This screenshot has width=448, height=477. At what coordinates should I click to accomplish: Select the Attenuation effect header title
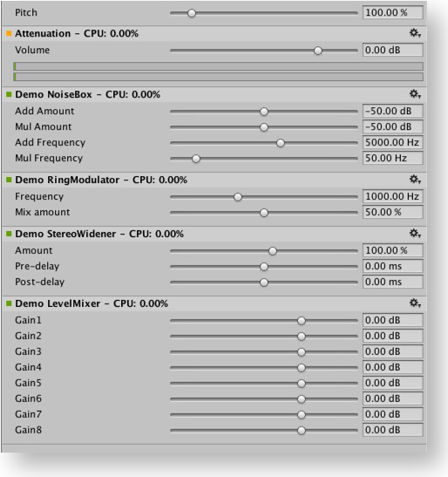point(77,33)
